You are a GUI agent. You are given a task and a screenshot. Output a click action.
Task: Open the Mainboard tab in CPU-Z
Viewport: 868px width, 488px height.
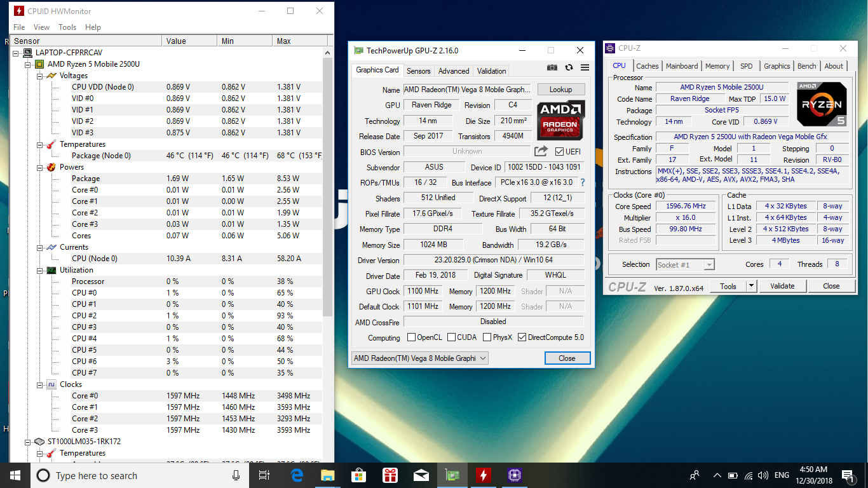click(682, 66)
